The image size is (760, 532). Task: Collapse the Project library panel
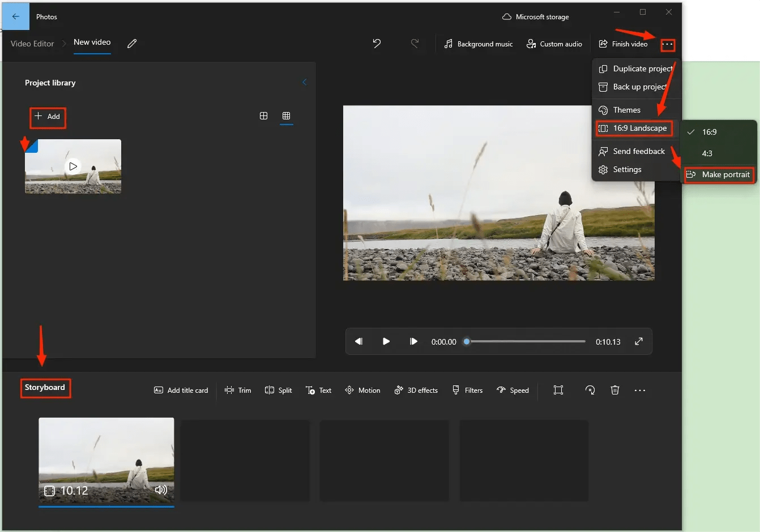(305, 82)
